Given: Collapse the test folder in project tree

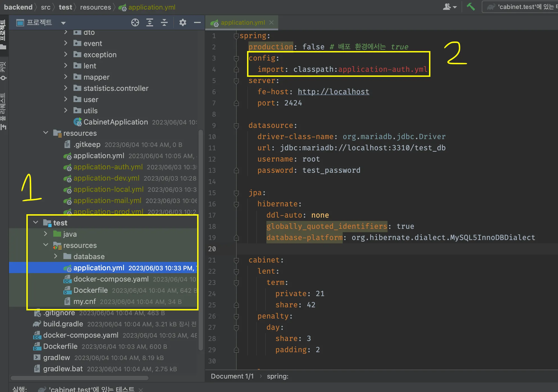Looking at the screenshot, I should (36, 223).
